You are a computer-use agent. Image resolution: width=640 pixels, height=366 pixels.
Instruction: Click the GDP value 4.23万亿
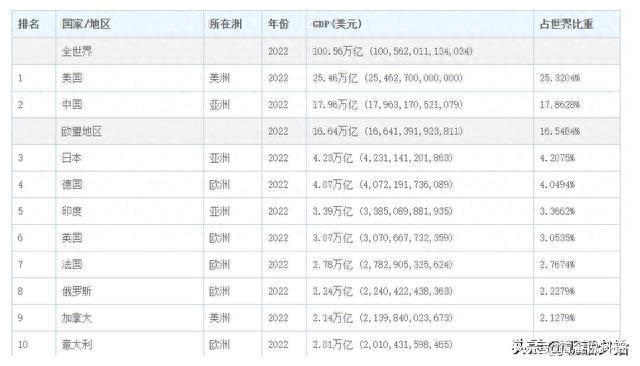[x=333, y=158]
